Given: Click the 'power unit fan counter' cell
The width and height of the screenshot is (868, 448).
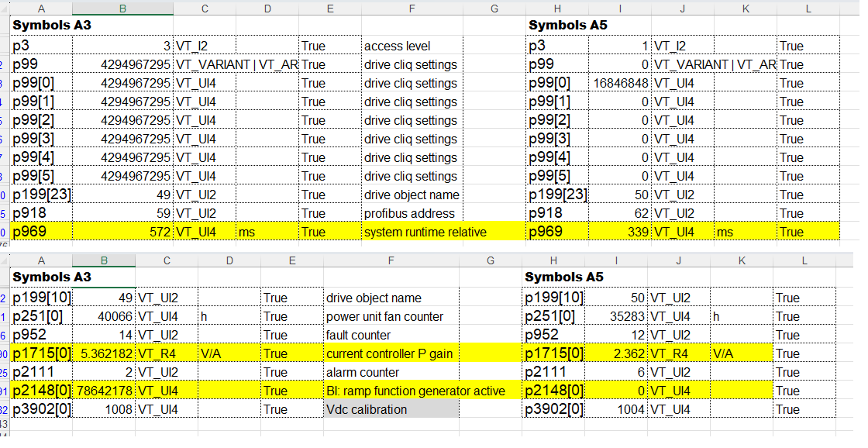Looking at the screenshot, I should click(384, 316).
